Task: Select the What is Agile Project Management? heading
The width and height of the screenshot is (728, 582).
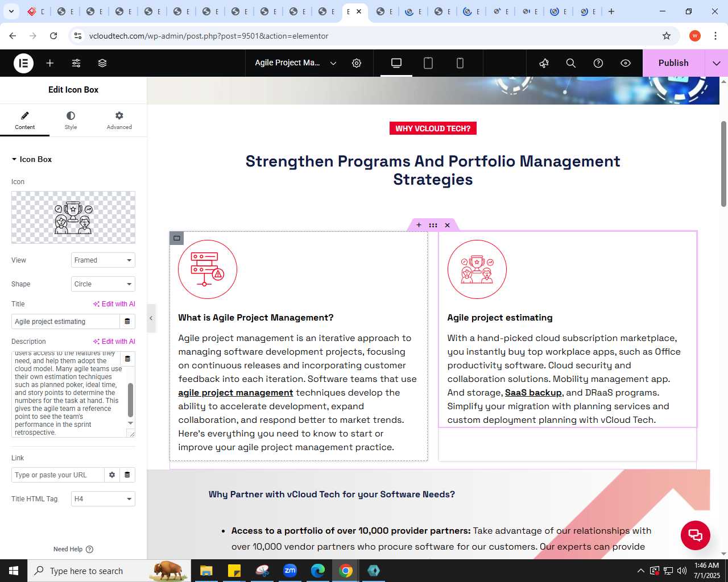Action: [x=256, y=318]
